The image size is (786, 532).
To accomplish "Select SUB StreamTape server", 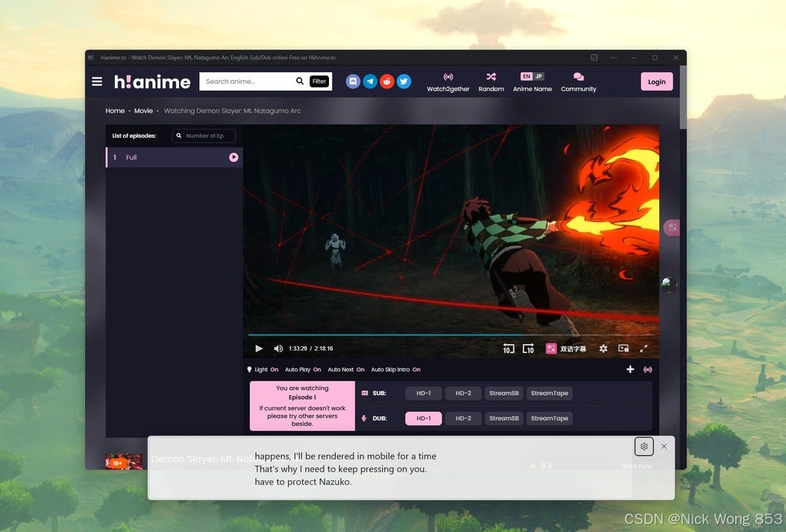I will click(549, 393).
